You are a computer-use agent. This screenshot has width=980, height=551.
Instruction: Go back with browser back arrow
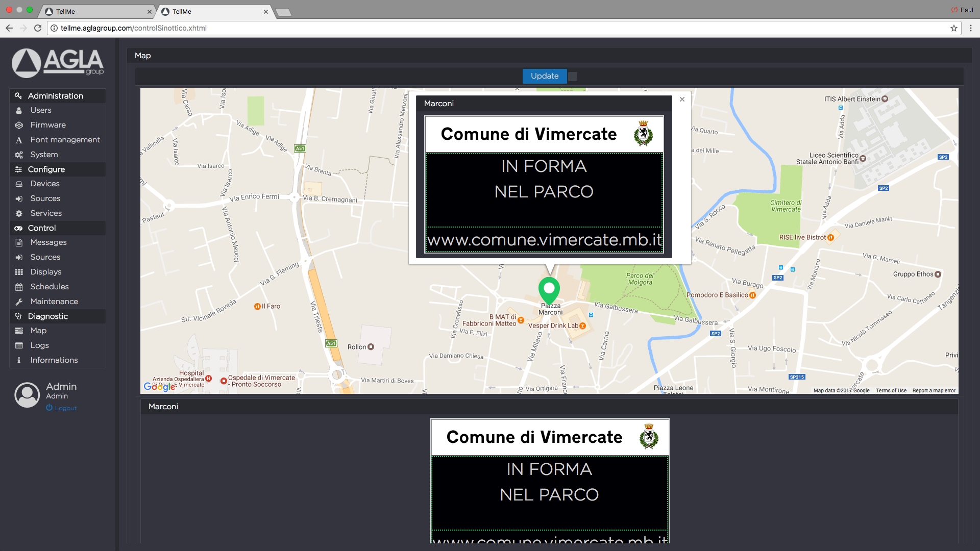coord(9,28)
